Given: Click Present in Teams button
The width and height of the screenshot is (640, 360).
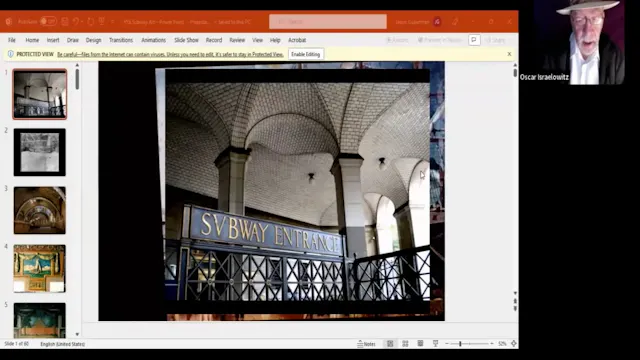Looking at the screenshot, I should tap(440, 40).
